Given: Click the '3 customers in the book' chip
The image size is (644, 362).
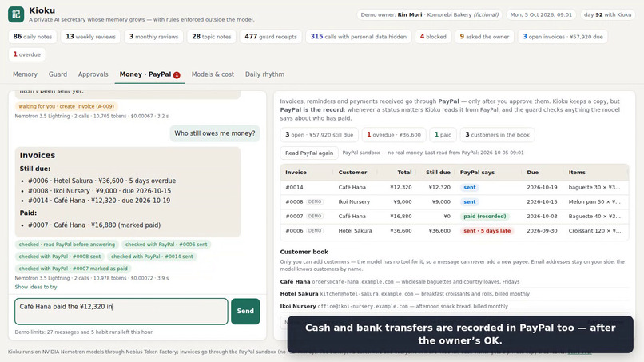Looking at the screenshot, I should tap(497, 135).
